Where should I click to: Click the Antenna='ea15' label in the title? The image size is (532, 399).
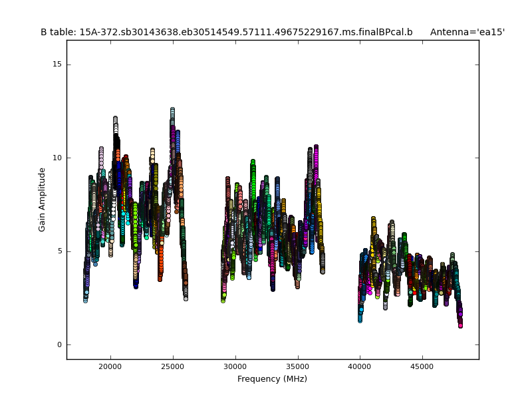(467, 32)
